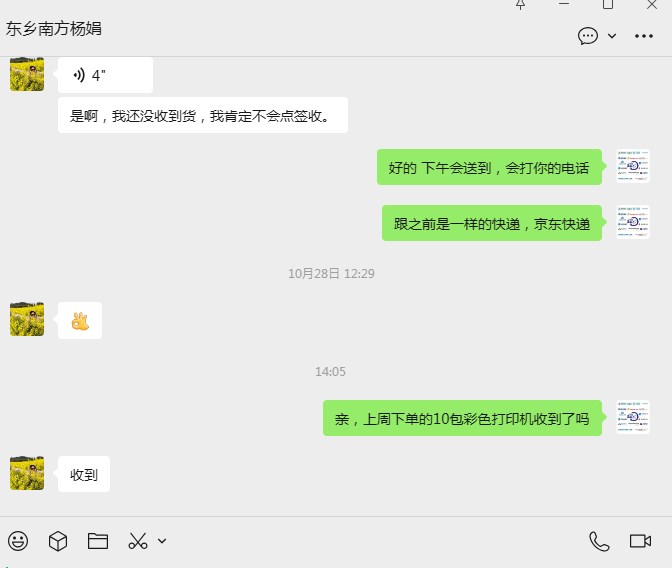Click the 京东快递 message bubble

492,223
